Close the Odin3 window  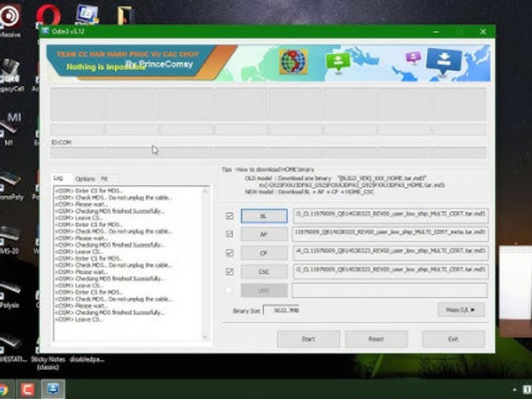pyautogui.click(x=483, y=32)
